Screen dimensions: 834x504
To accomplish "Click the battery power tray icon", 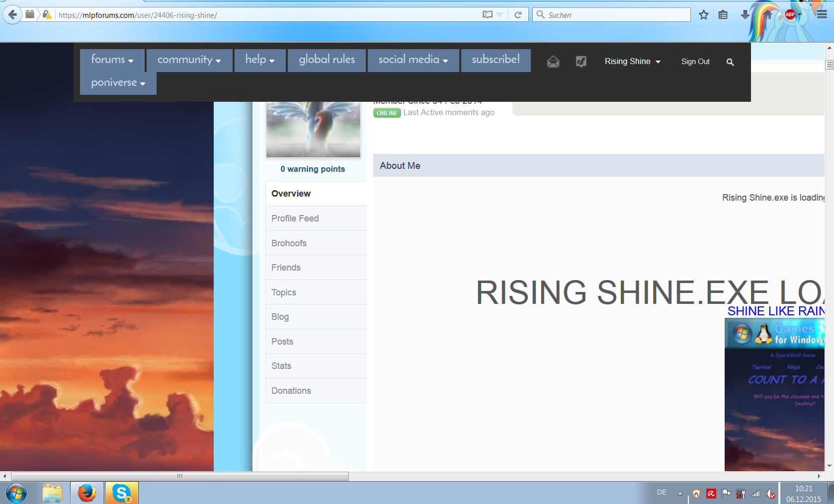I will pyautogui.click(x=741, y=494).
